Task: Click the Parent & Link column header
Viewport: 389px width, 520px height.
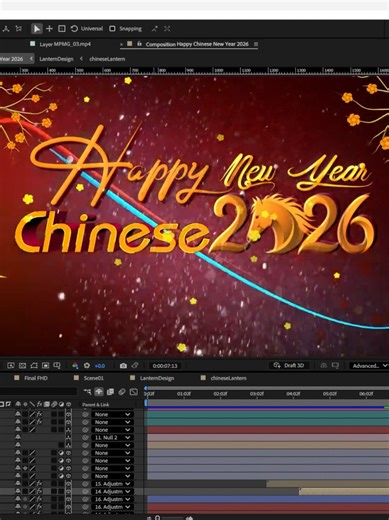Action: click(96, 405)
